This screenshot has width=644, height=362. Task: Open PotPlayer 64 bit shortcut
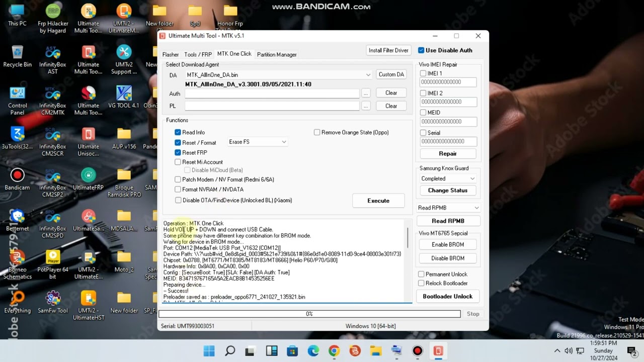[53, 265]
